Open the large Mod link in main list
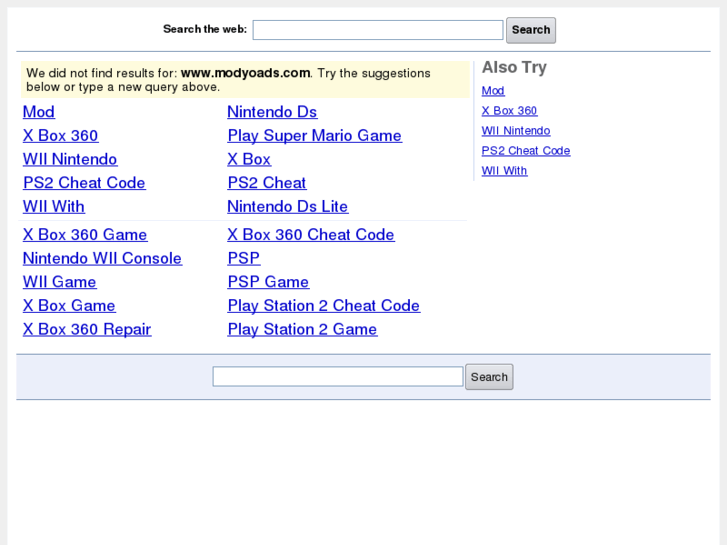The height and width of the screenshot is (545, 727). (39, 112)
